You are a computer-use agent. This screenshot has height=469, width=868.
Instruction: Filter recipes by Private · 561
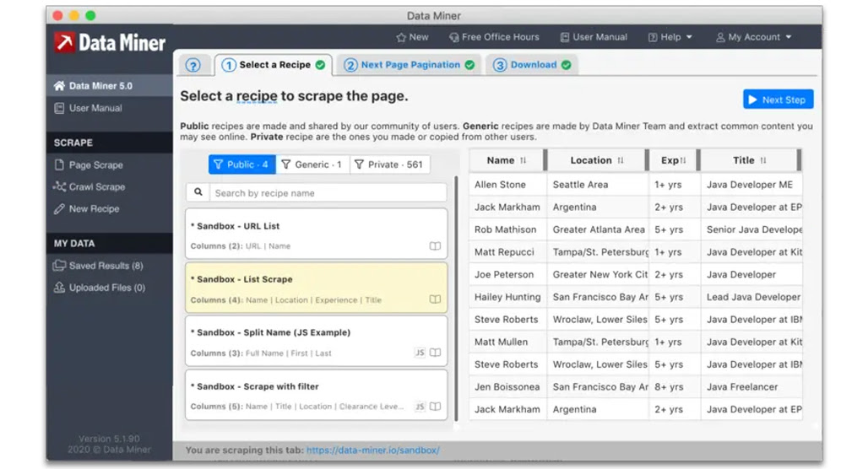coord(390,164)
